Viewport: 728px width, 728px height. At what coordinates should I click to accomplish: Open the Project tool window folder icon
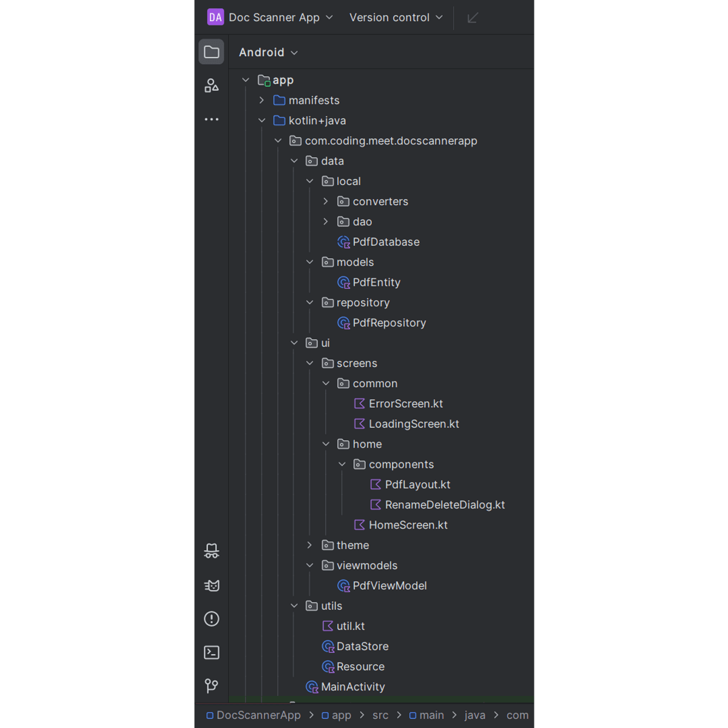pos(211,52)
